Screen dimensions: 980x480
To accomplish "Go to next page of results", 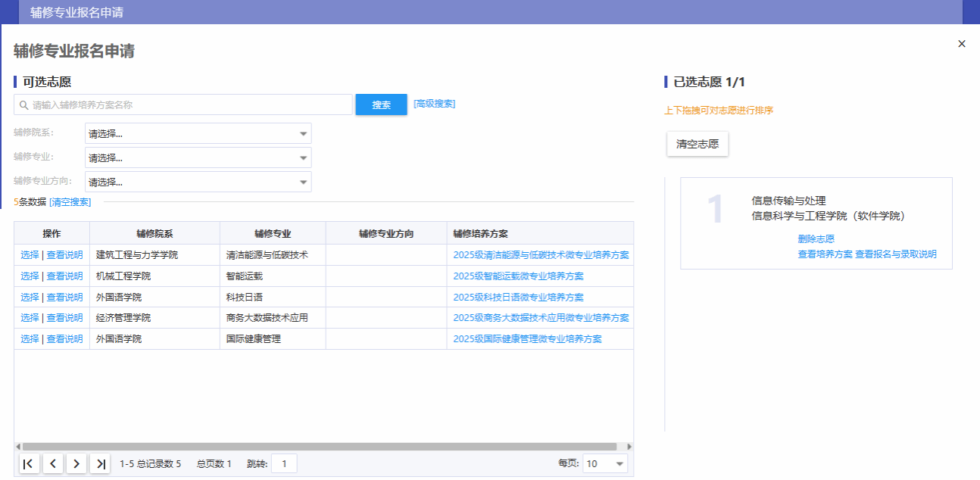I will point(76,464).
